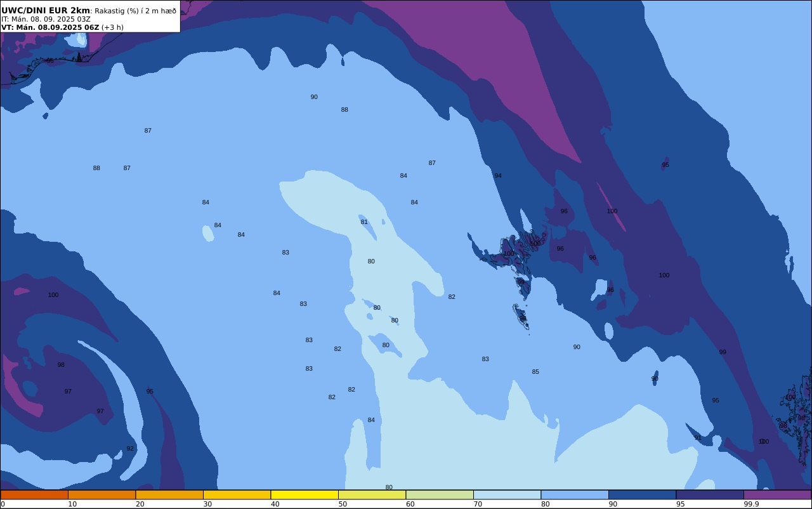
Task: Pick the pale blue 70–80 legend swatch
Action: click(507, 494)
